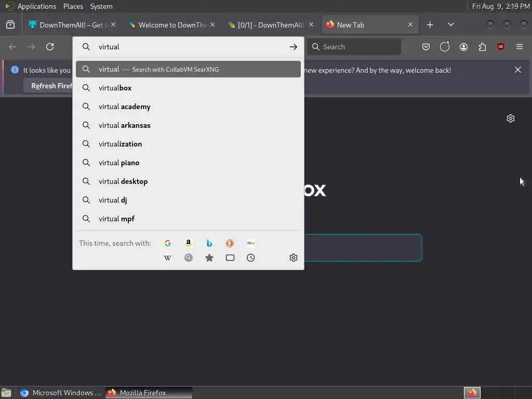Choose the virtualbox suggestion
Screen dimensions: 532x399
click(x=188, y=88)
